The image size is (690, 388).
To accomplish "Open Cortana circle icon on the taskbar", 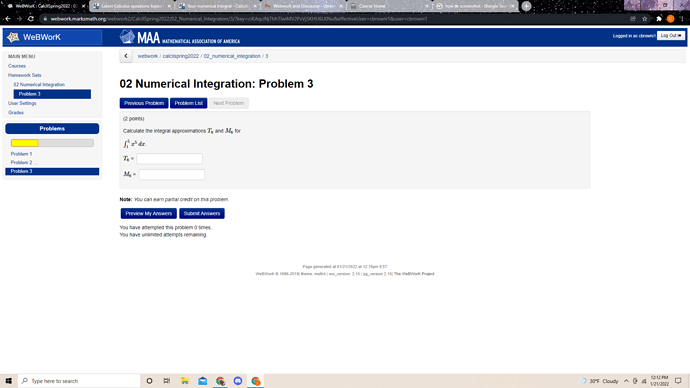I will click(x=149, y=381).
